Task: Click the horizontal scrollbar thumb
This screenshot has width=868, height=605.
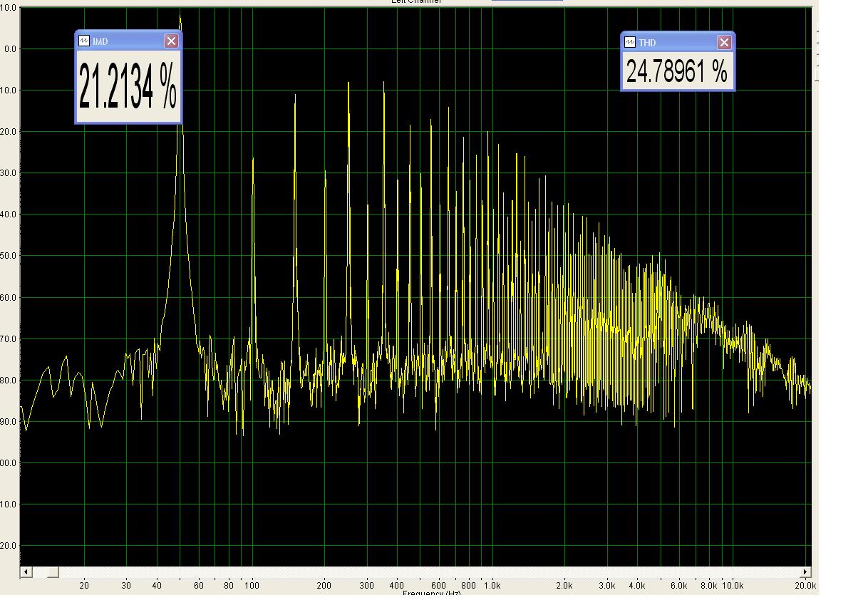Action: click(53, 572)
